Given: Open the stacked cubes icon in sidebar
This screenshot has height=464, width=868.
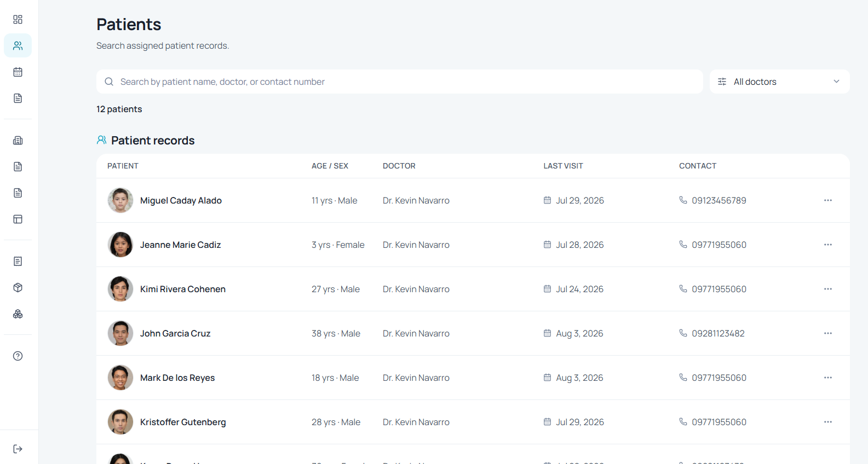Looking at the screenshot, I should (x=18, y=314).
